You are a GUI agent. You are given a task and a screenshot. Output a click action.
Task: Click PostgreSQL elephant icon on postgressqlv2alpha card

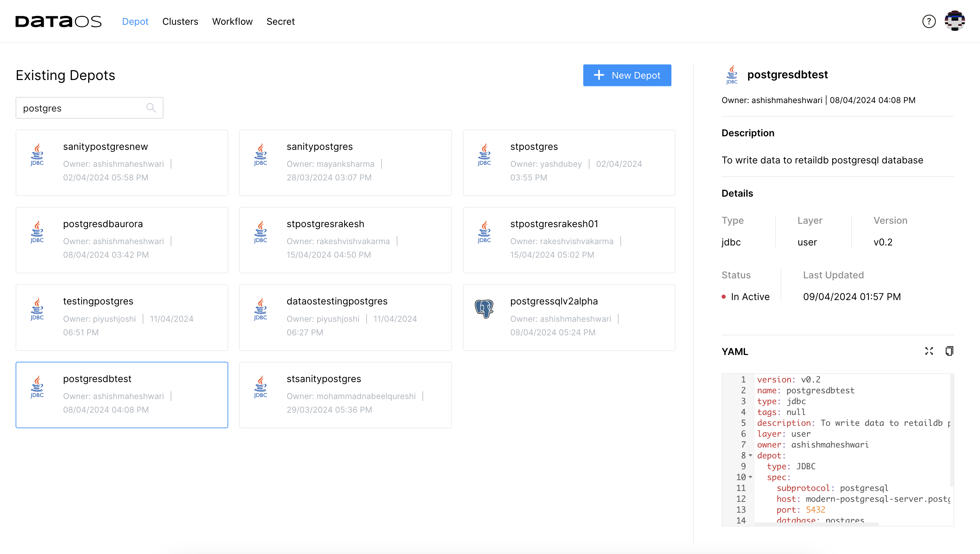point(484,309)
